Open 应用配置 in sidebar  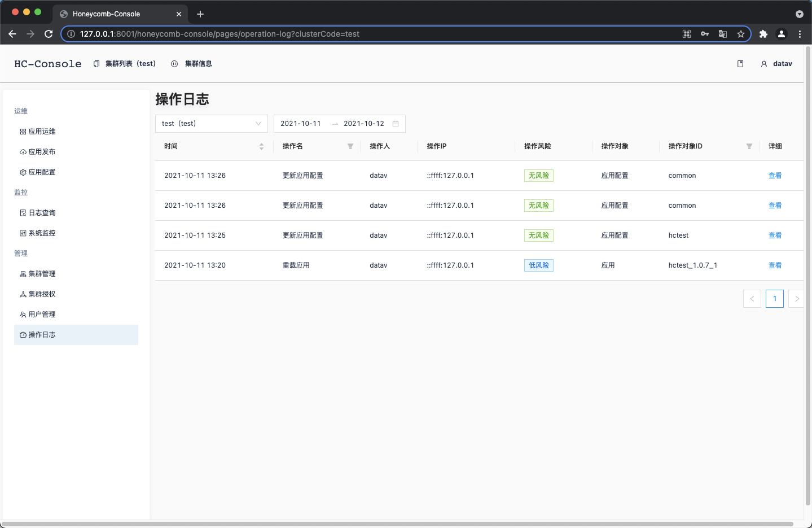(x=76, y=172)
